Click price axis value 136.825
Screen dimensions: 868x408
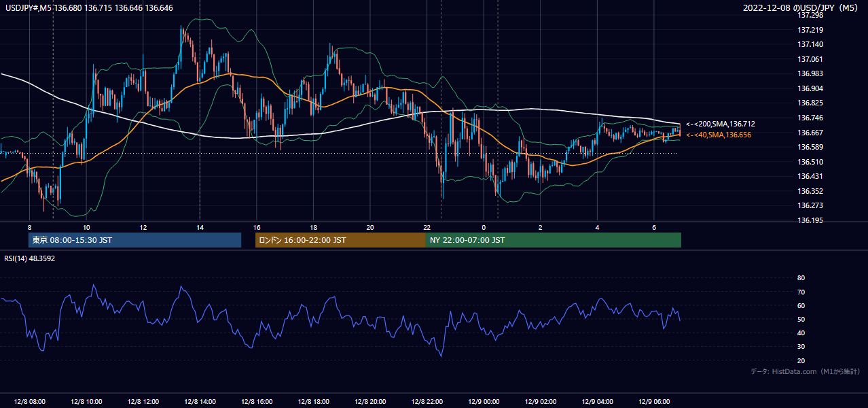click(810, 103)
